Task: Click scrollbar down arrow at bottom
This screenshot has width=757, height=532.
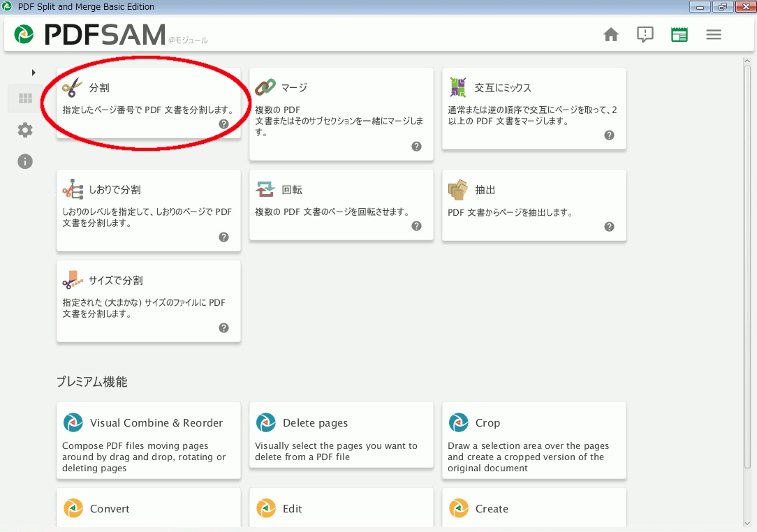Action: click(747, 524)
